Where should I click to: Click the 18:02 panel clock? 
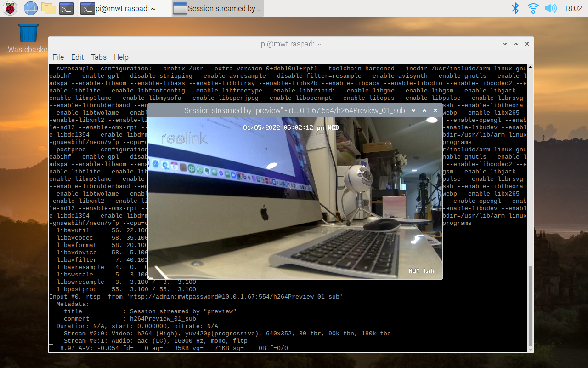pos(572,8)
